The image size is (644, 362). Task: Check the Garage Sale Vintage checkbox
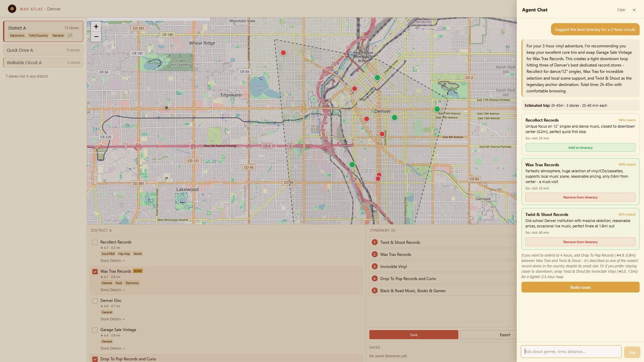tap(95, 330)
